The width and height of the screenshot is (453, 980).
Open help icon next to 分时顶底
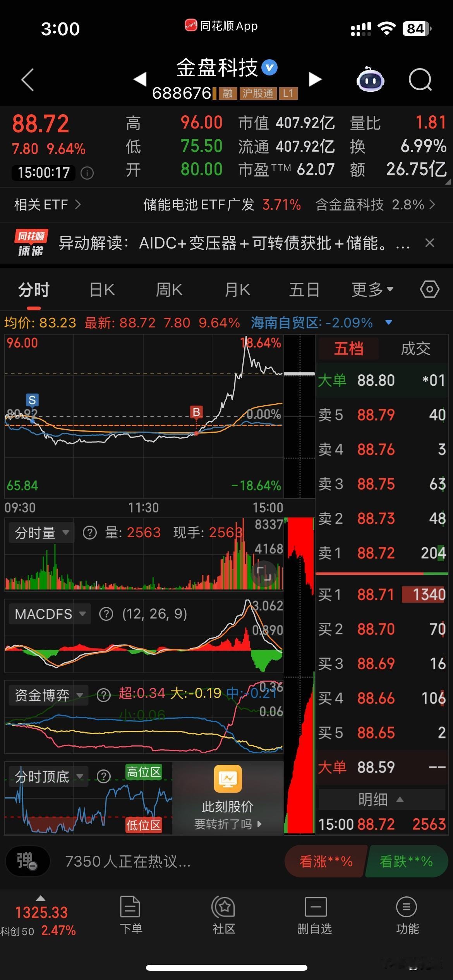(103, 776)
